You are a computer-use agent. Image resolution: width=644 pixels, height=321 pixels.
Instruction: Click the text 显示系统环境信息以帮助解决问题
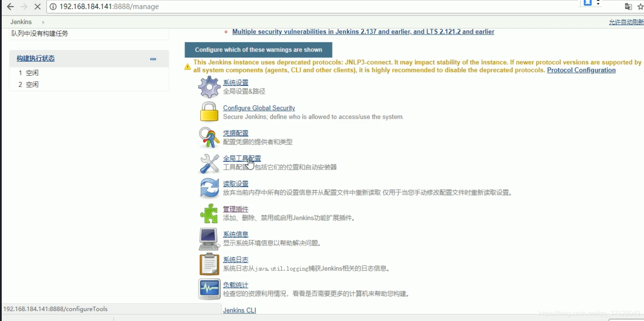point(273,243)
